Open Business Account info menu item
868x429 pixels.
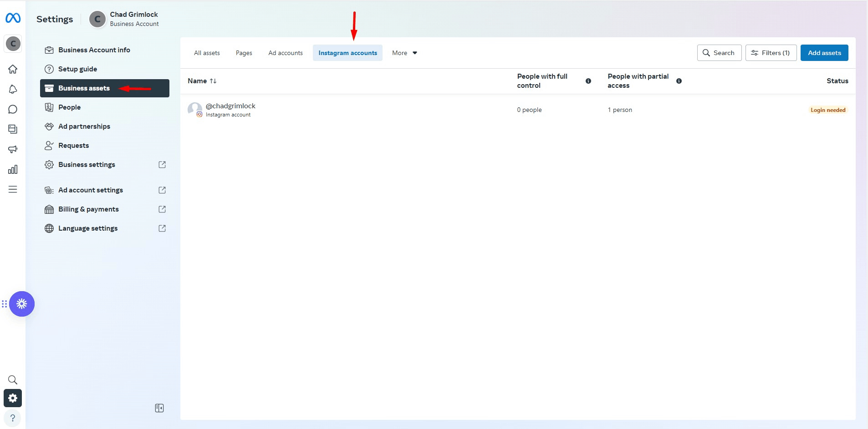point(105,50)
